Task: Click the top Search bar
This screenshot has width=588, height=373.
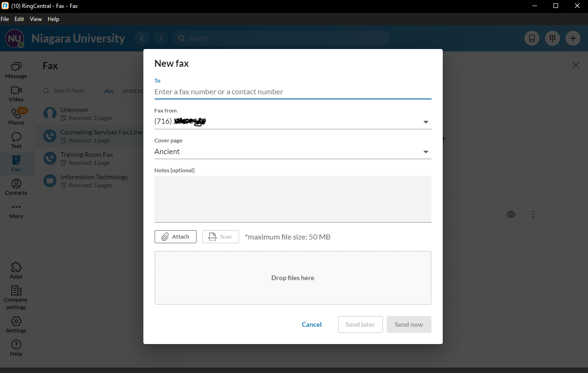Action: [x=281, y=38]
